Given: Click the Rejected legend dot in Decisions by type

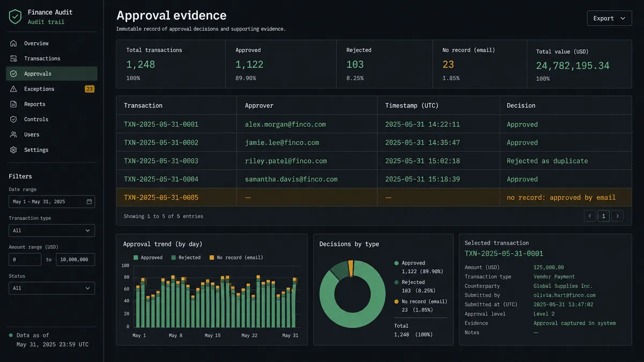Looking at the screenshot, I should click(396, 283).
